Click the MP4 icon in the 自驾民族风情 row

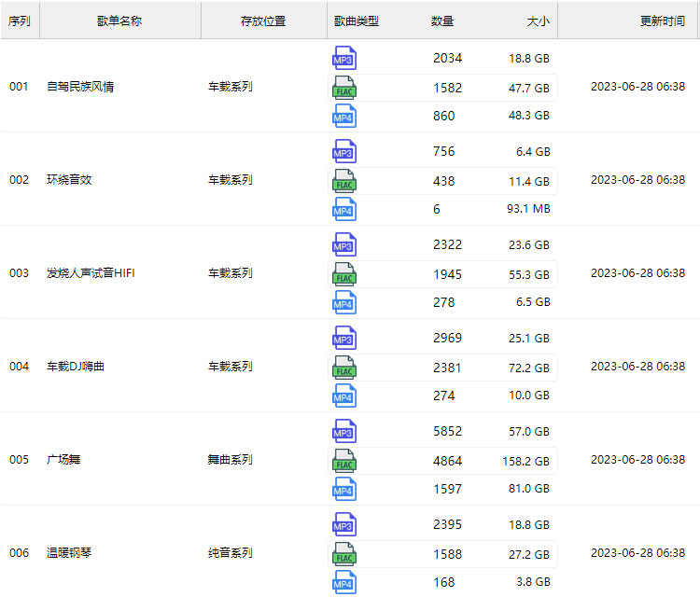pyautogui.click(x=344, y=116)
